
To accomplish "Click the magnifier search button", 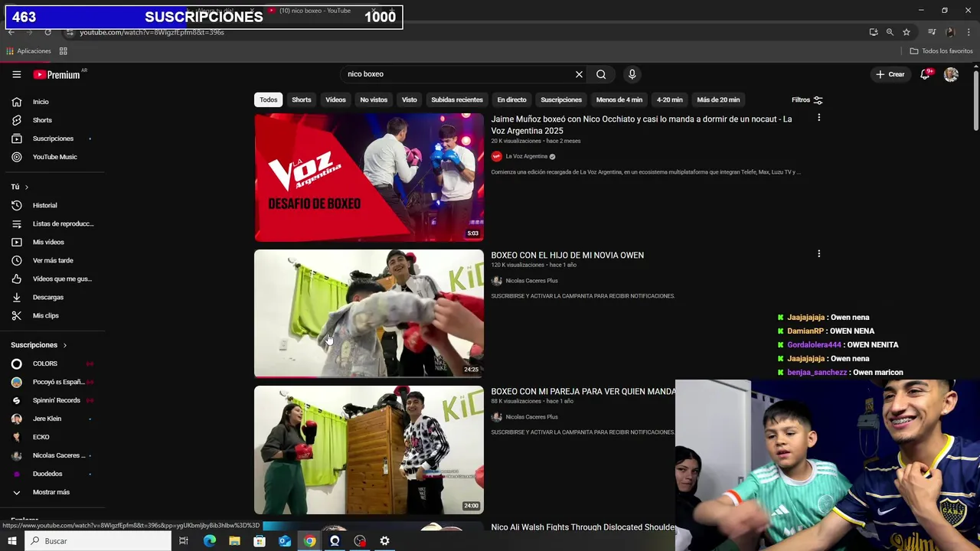I will 601,74.
